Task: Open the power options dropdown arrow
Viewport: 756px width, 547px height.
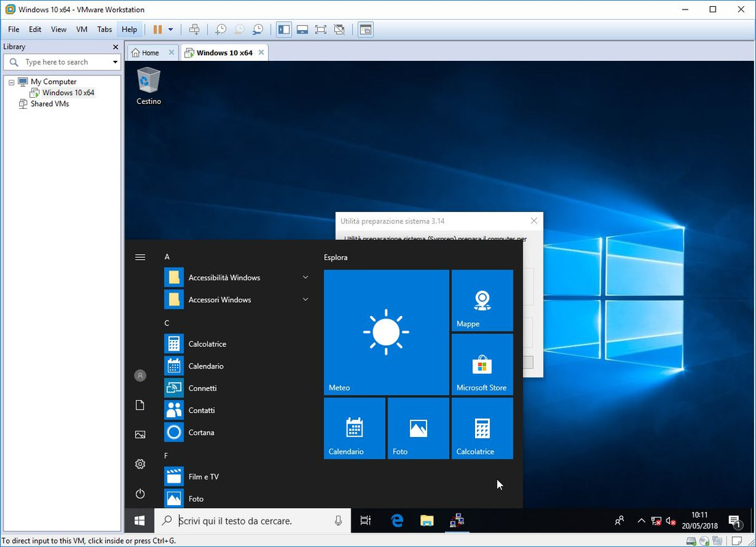Action: (171, 29)
